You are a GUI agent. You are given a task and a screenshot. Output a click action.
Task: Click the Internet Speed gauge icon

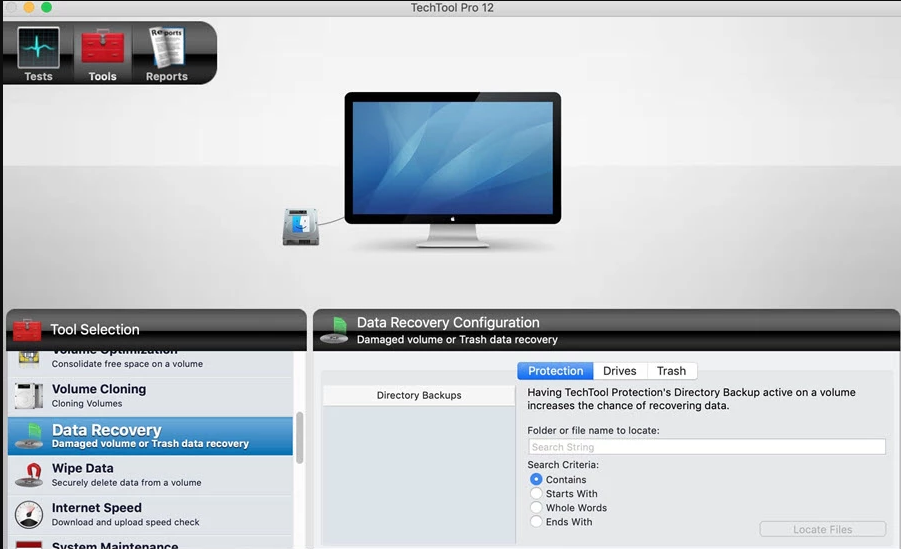click(x=29, y=515)
